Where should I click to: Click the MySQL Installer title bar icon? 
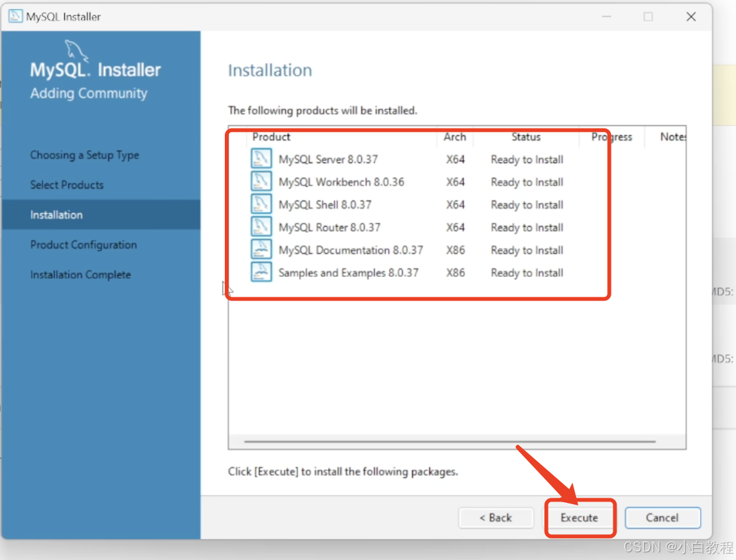15,16
